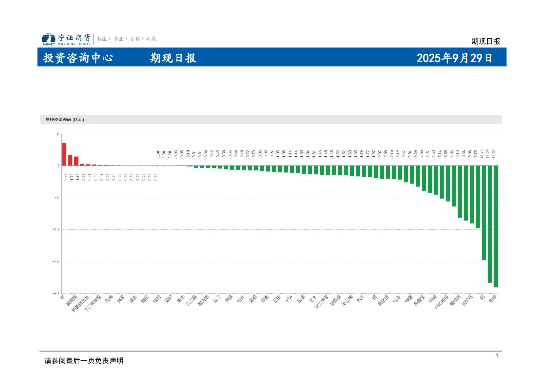Click the small '期现日报' label above the banner
Screen dimensions: 554x392
coord(486,41)
